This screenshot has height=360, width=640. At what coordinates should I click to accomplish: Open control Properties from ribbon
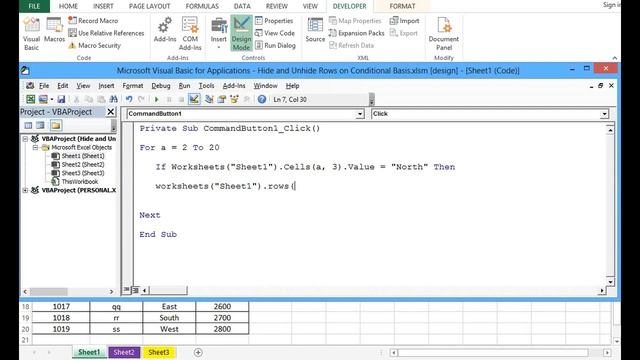pos(274,20)
